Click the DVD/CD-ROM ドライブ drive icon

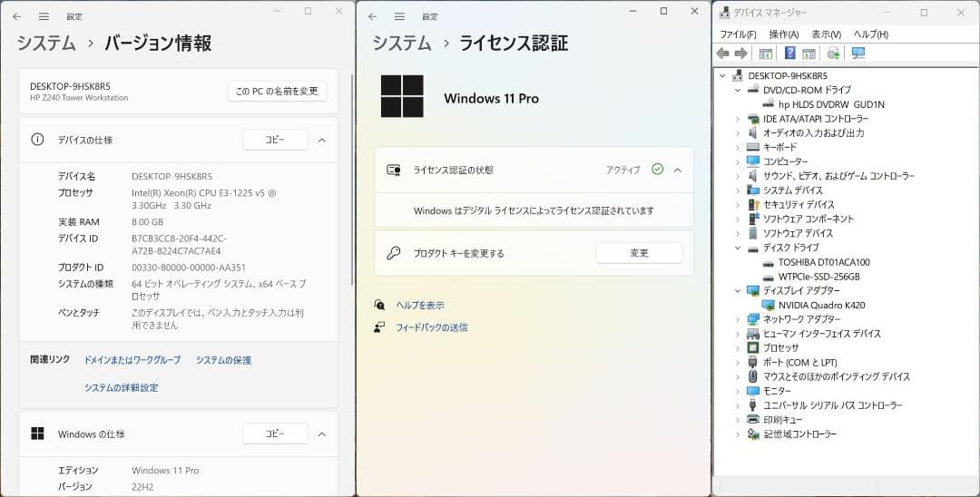753,90
